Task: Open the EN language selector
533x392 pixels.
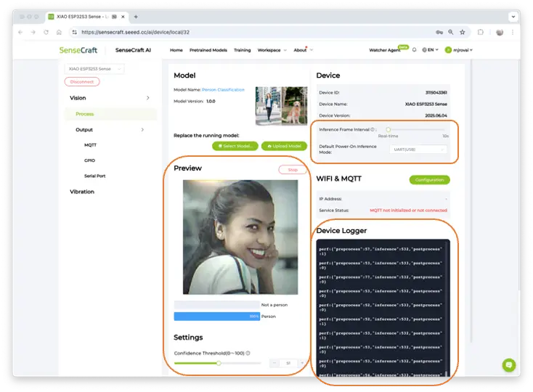Action: (430, 50)
